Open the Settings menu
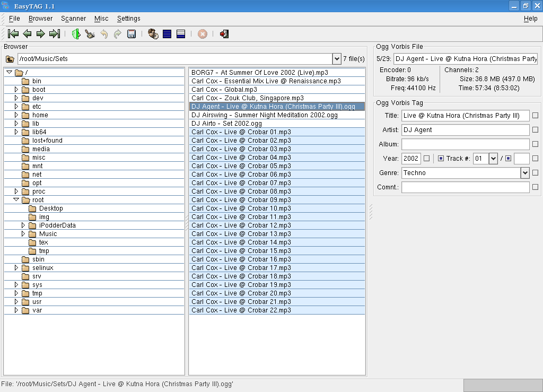The image size is (543, 392). tap(129, 19)
